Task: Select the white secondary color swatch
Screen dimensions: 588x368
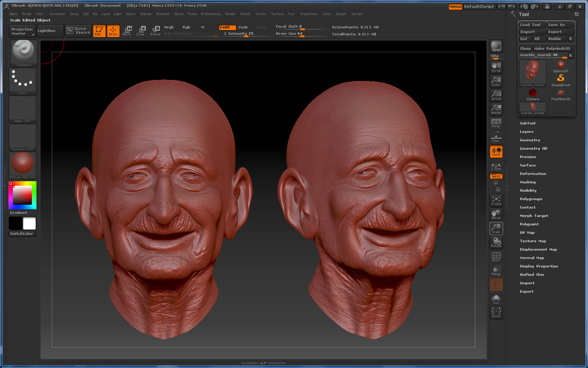Action: (29, 223)
